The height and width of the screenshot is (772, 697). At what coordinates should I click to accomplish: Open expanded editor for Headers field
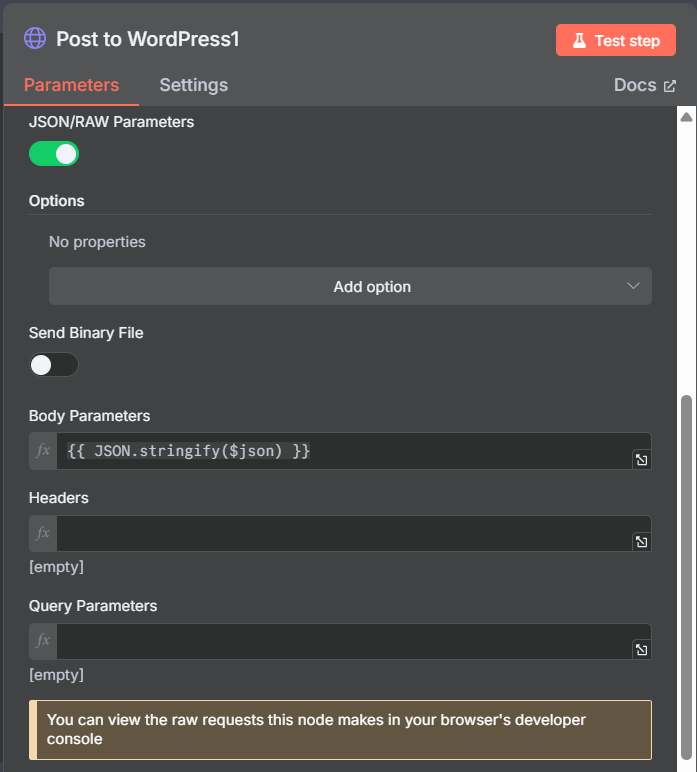click(641, 542)
